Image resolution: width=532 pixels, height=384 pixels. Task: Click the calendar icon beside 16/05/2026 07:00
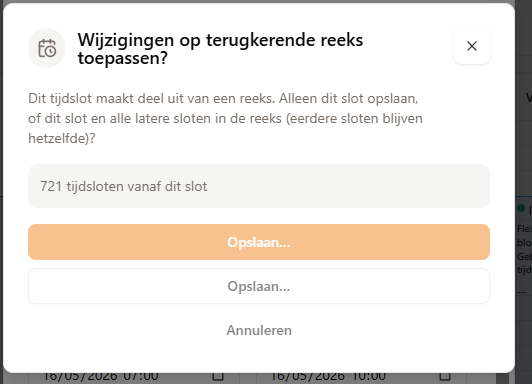point(218,376)
